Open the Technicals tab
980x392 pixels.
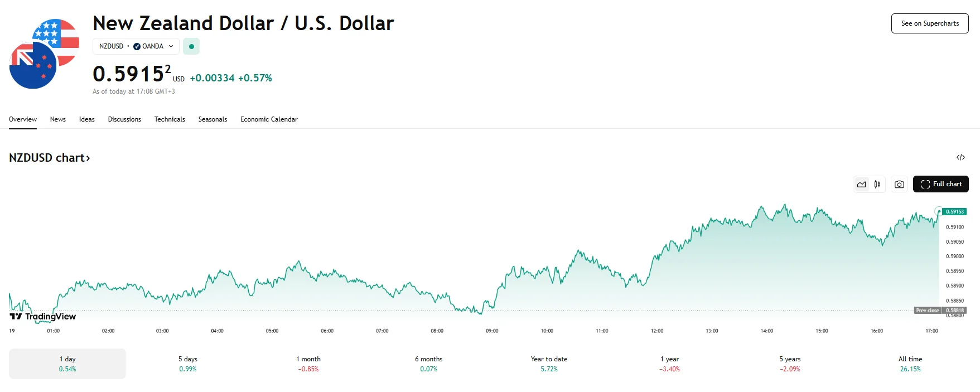pyautogui.click(x=170, y=119)
